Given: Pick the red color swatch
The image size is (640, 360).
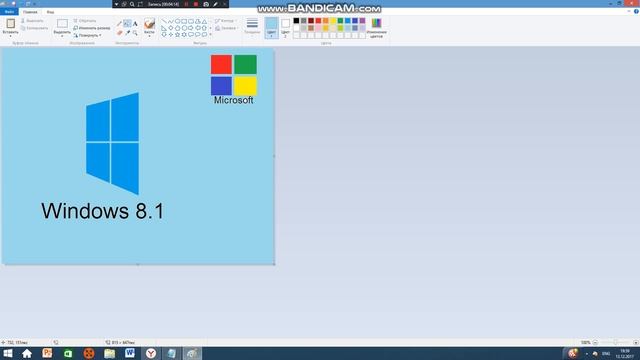Looking at the screenshot, I should (318, 21).
